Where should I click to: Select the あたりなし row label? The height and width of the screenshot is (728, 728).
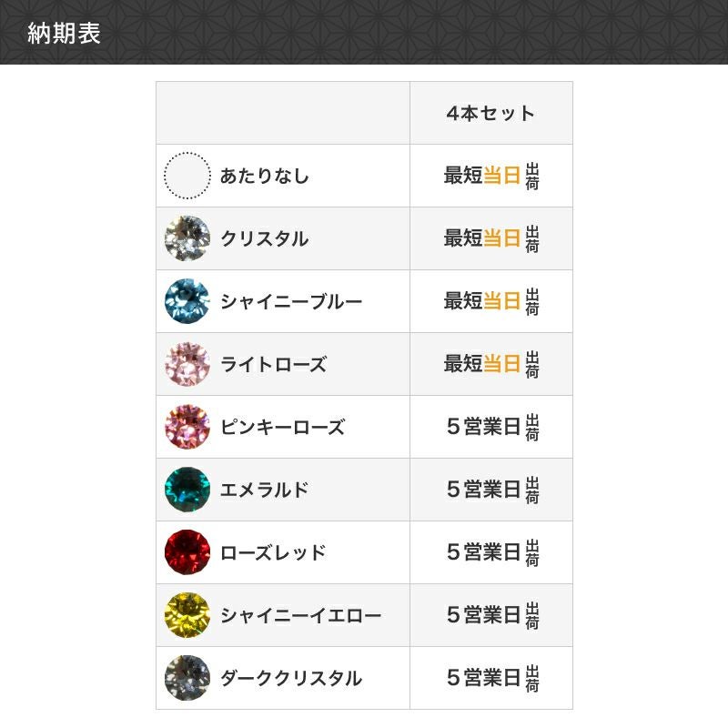pos(265,176)
